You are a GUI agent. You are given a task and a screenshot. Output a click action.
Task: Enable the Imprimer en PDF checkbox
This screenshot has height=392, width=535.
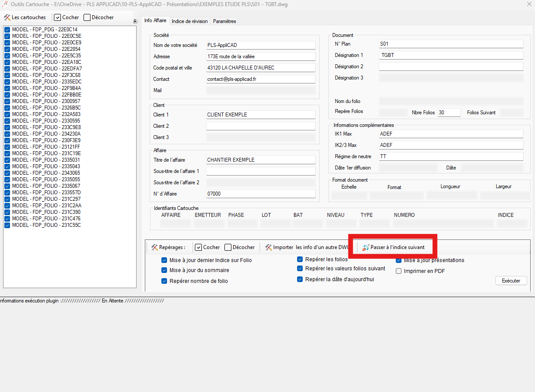(x=399, y=271)
